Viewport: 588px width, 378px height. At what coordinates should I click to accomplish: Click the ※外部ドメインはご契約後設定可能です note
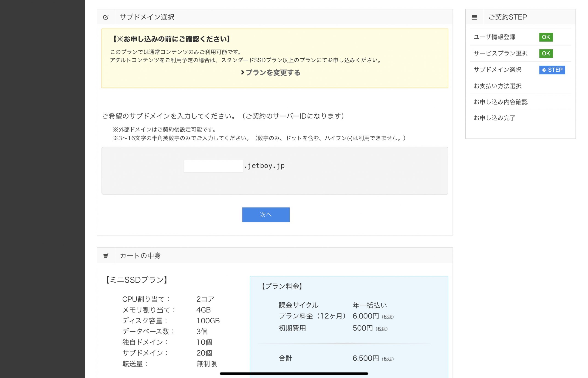click(x=165, y=130)
